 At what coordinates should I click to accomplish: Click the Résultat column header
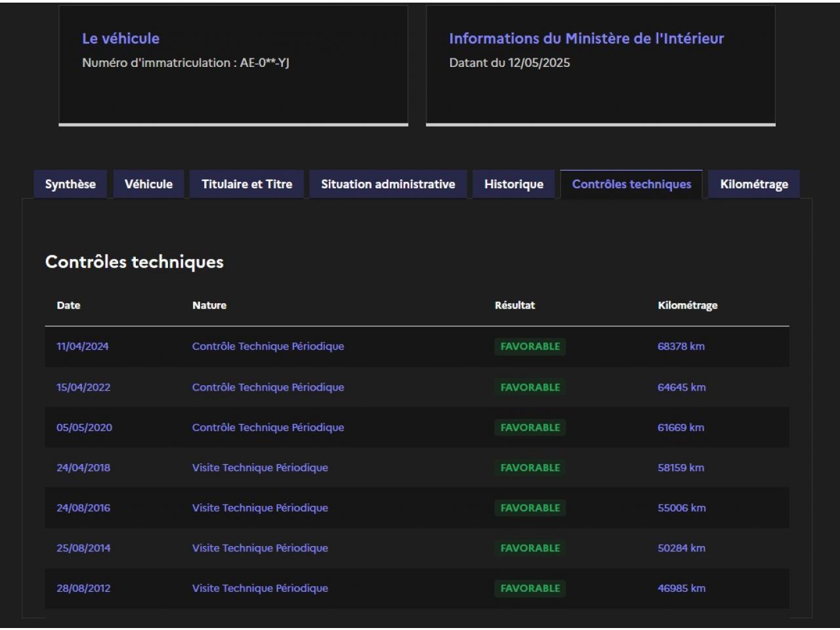514,305
